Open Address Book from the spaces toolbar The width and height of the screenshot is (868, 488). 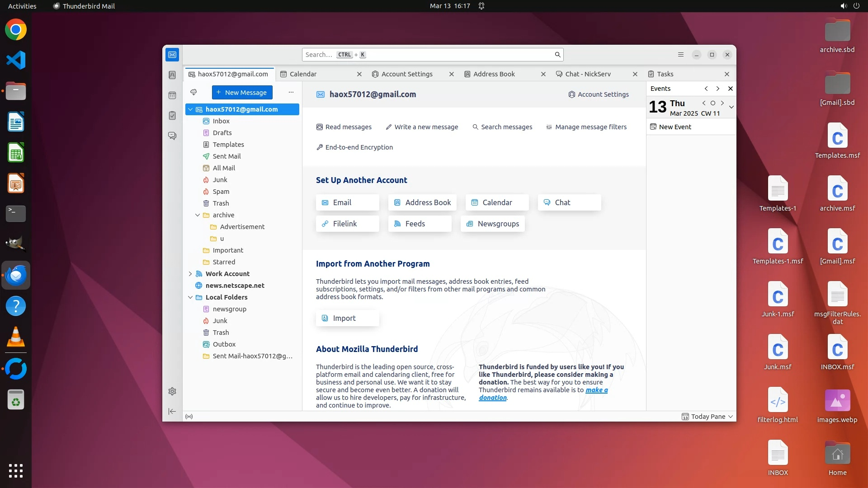click(x=172, y=75)
